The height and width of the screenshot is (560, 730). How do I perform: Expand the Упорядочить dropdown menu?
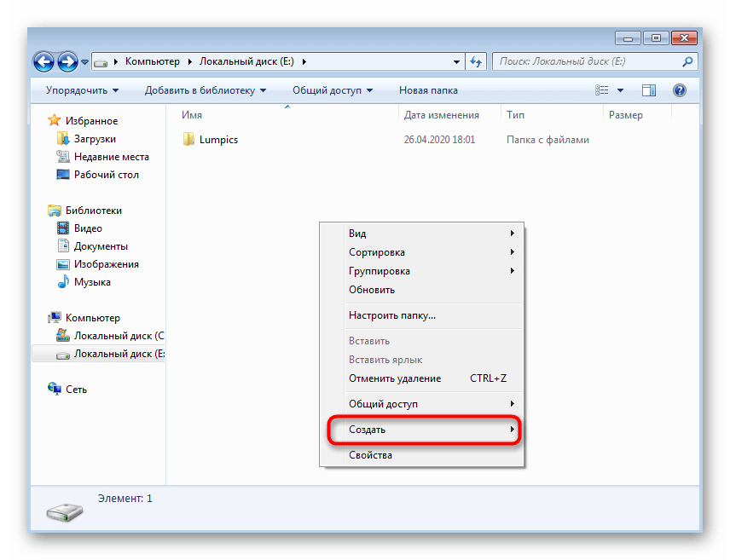[82, 90]
